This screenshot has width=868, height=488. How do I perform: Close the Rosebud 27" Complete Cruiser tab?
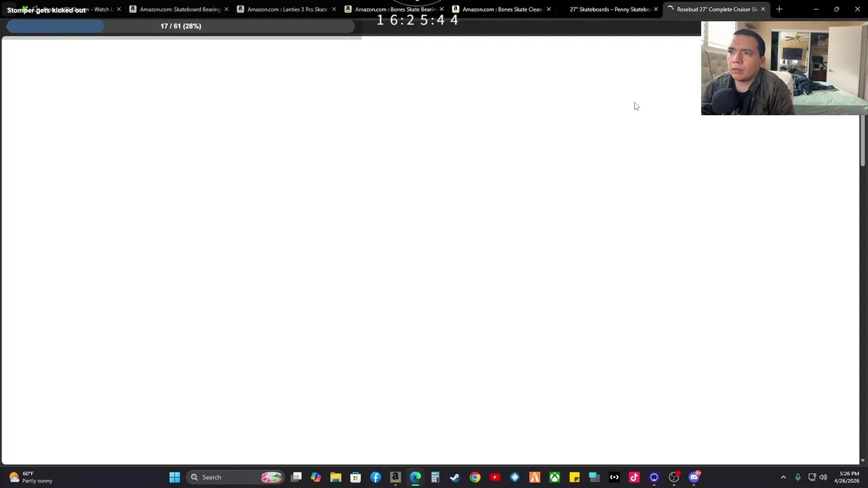click(x=763, y=9)
